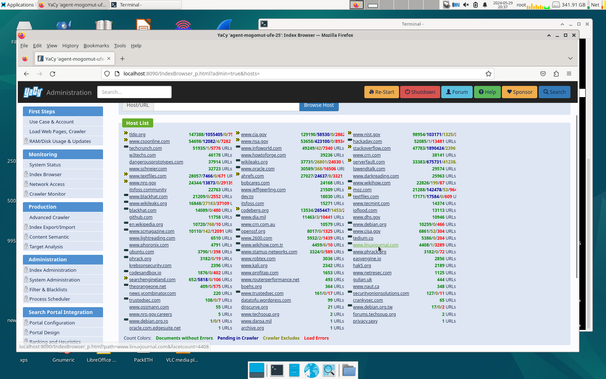
Task: Click the YaCy logo in the header
Action: tap(33, 92)
